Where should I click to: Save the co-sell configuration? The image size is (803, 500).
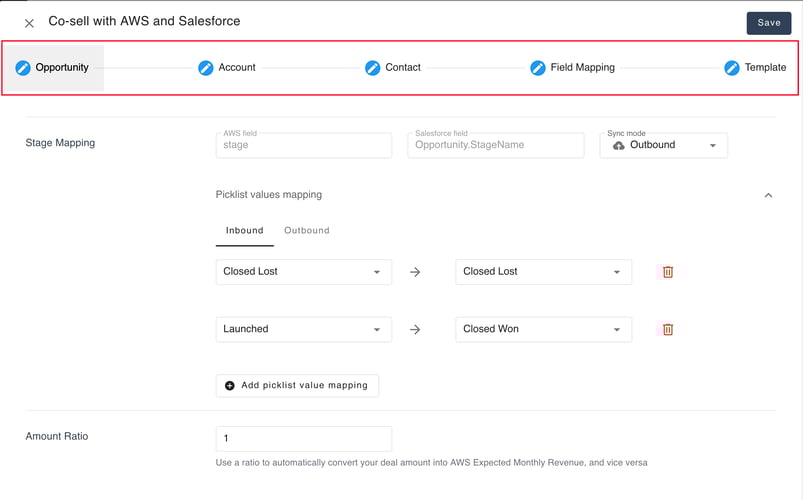click(x=768, y=23)
